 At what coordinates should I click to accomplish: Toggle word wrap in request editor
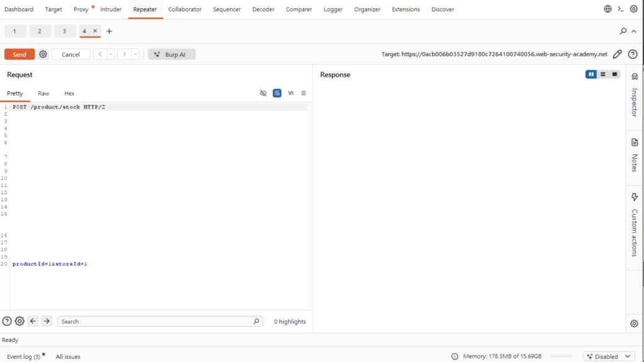click(277, 93)
